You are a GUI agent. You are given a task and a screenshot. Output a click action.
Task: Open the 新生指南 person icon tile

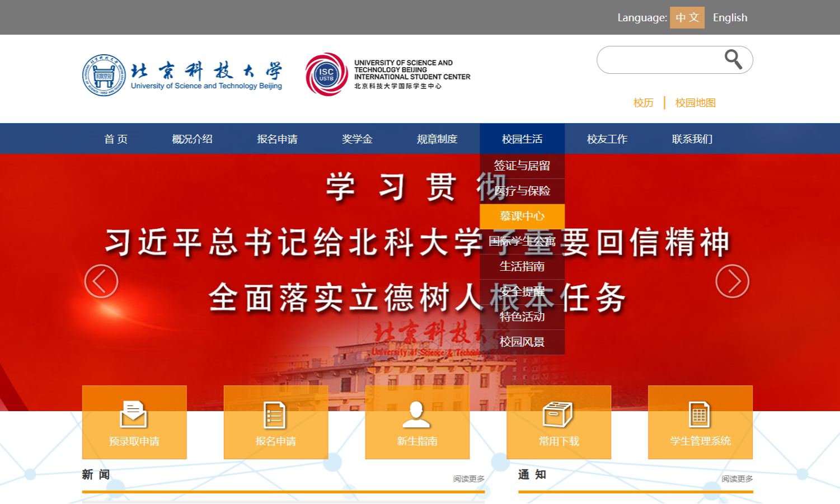tap(417, 422)
